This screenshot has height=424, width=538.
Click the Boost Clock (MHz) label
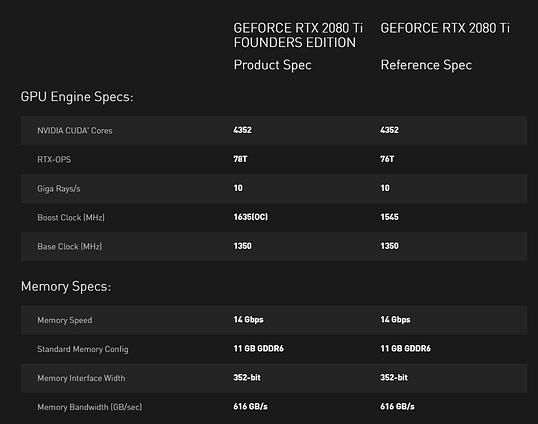click(x=71, y=217)
